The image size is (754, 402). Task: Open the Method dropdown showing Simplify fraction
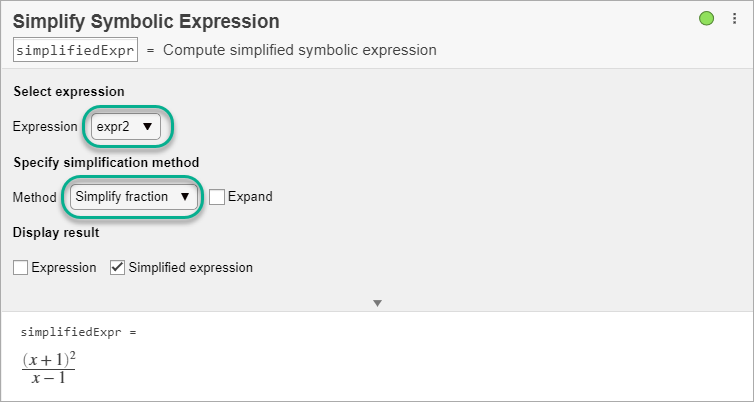click(x=132, y=197)
